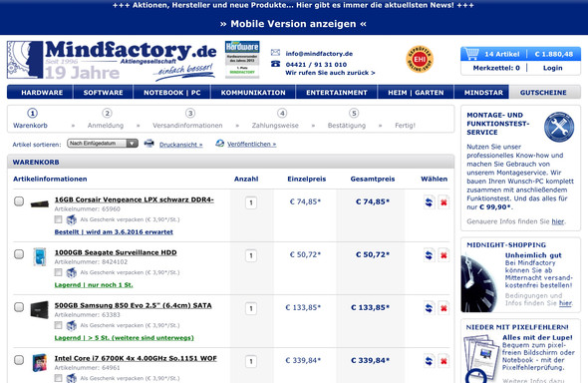This screenshot has height=383, width=588.
Task: Click the printer icon beside Druckansicht
Action: (x=149, y=144)
